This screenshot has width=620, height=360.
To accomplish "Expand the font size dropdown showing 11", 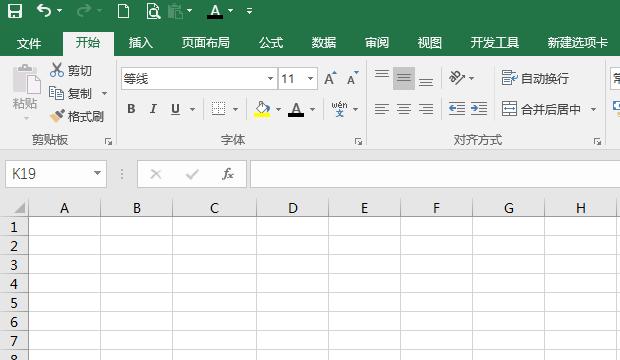I will pos(311,78).
